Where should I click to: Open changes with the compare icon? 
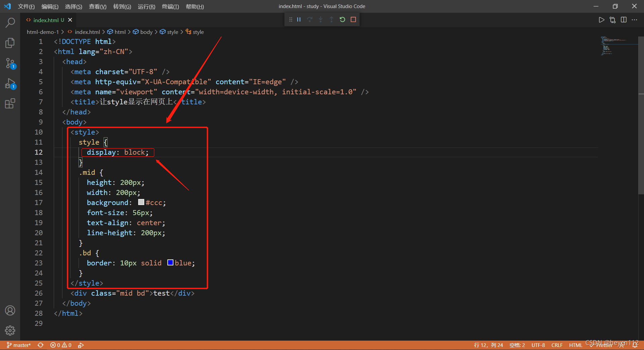pos(612,20)
